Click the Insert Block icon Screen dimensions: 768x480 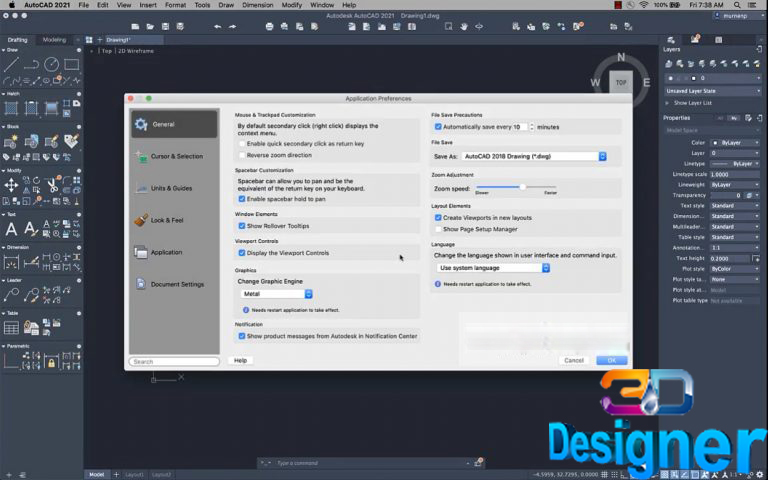point(31,142)
